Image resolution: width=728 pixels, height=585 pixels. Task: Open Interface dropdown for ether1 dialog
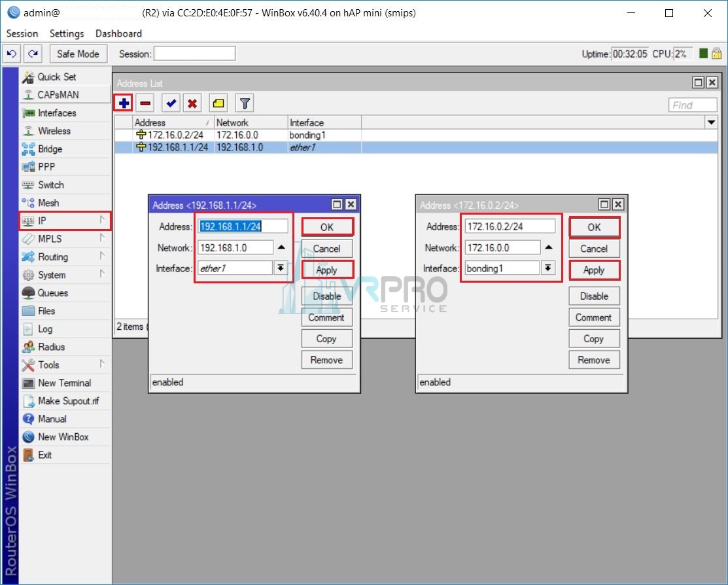[x=281, y=268]
